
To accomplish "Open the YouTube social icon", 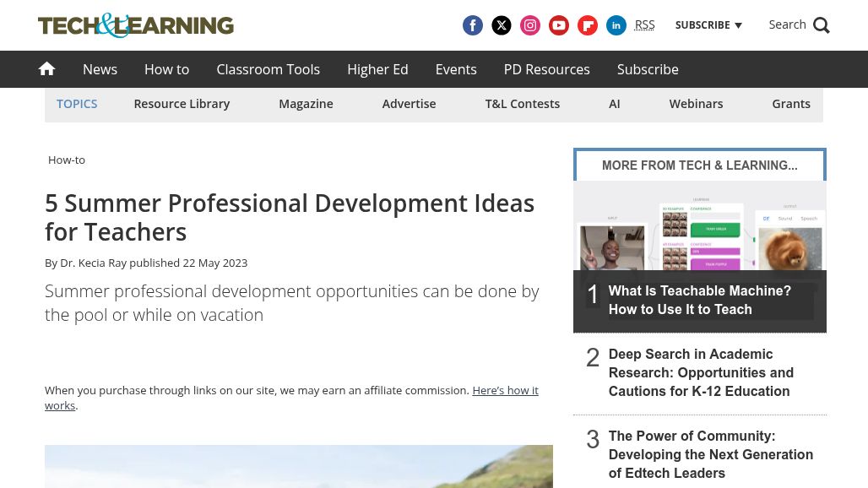I will [559, 25].
